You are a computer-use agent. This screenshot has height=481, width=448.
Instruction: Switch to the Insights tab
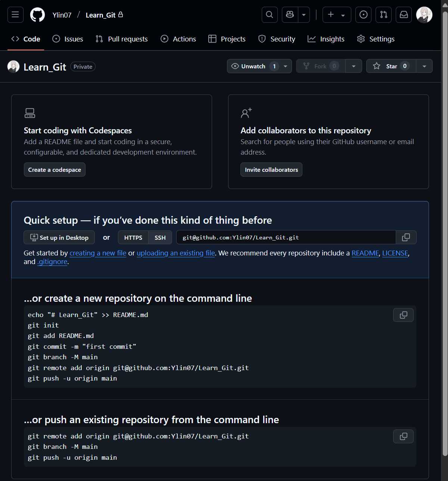click(x=326, y=39)
